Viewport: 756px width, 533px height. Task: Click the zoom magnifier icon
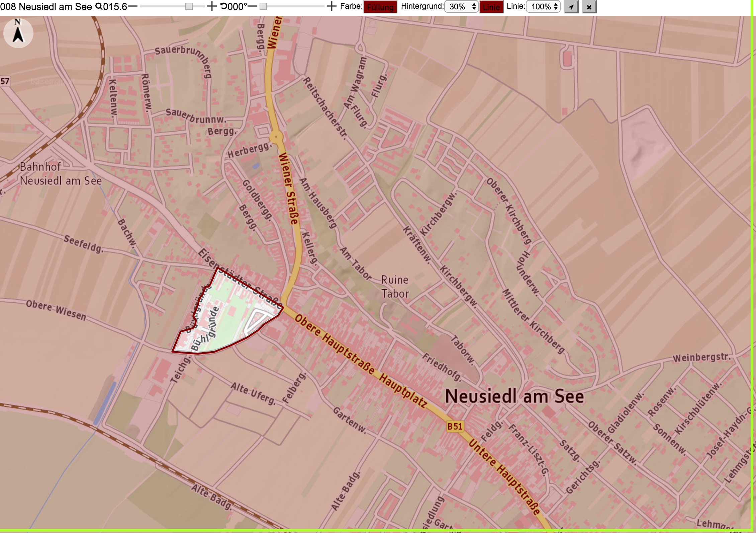pos(99,6)
